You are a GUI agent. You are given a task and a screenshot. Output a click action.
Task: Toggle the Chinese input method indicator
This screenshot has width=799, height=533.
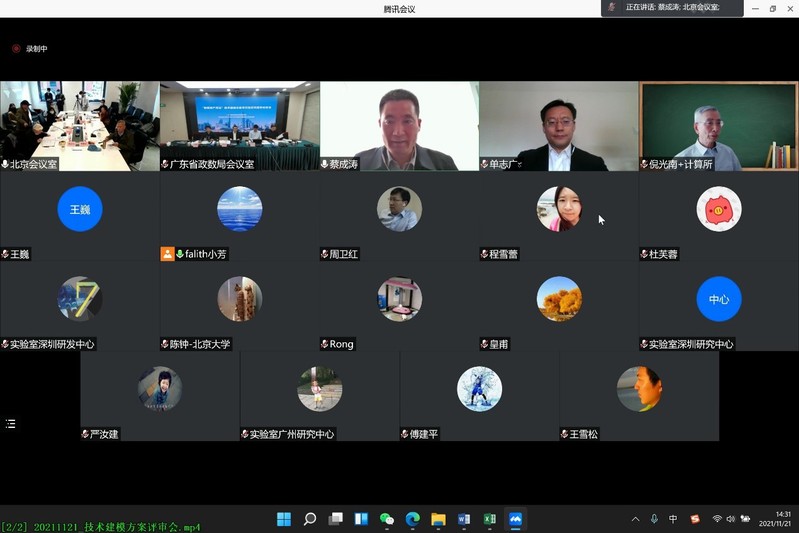[673, 519]
